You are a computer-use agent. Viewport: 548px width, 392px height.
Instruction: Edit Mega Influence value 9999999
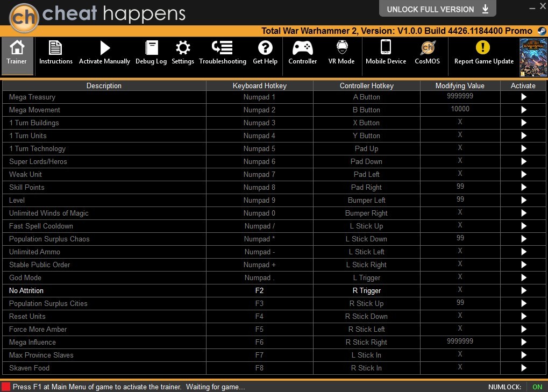click(x=460, y=341)
